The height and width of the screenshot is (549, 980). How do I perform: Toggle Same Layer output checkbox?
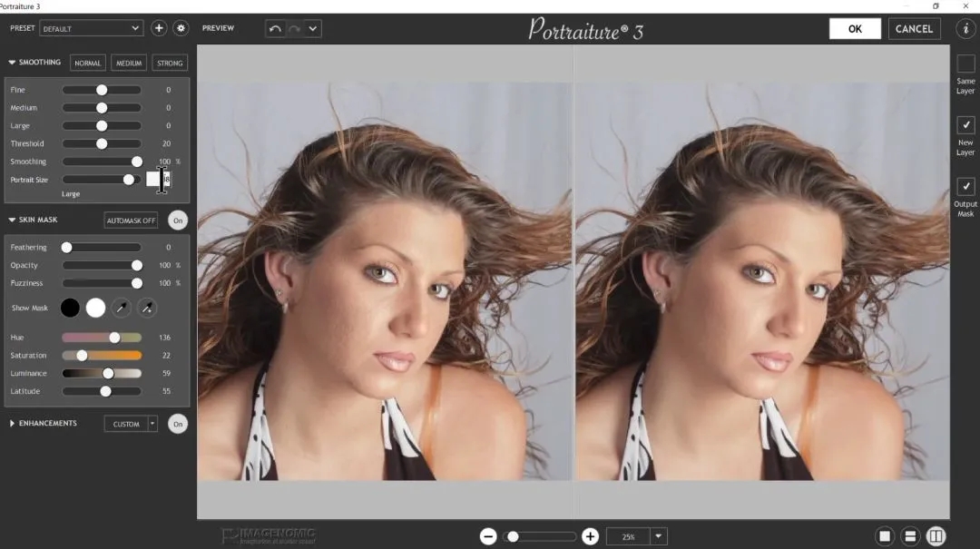point(965,64)
